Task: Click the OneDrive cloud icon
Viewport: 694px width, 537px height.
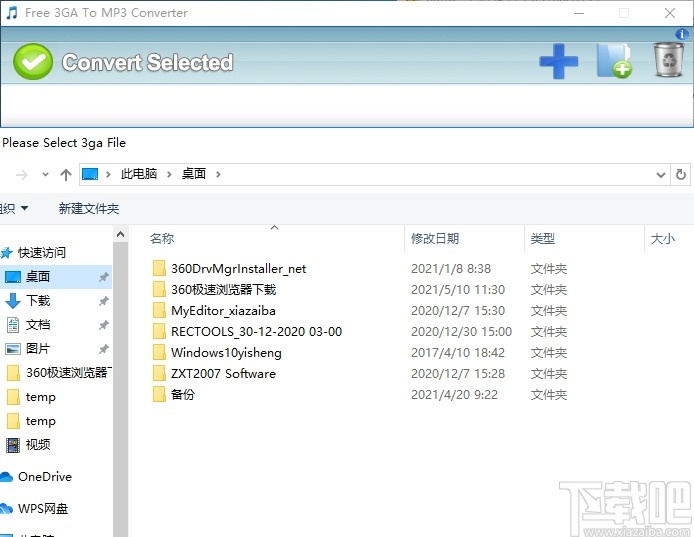Action: (x=7, y=477)
